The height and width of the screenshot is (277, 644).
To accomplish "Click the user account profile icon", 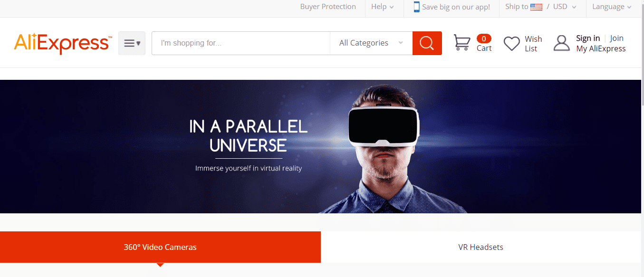I will coord(561,43).
